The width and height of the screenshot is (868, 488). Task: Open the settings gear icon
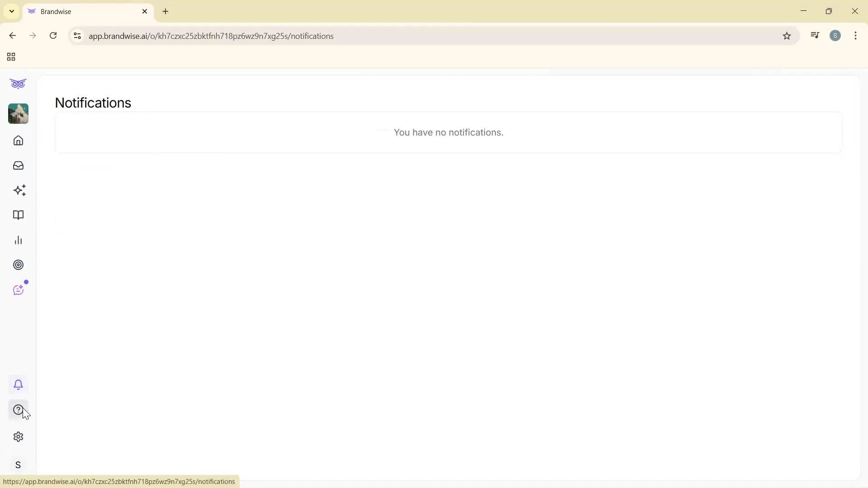18,436
